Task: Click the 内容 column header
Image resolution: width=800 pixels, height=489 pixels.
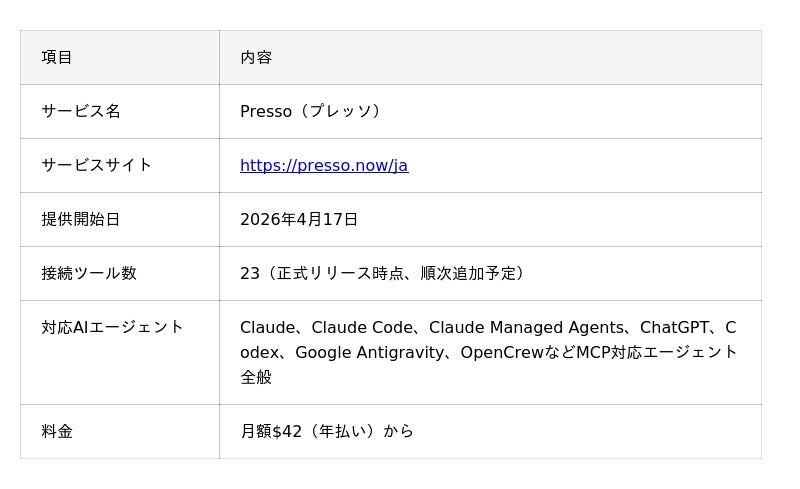Action: 256,58
